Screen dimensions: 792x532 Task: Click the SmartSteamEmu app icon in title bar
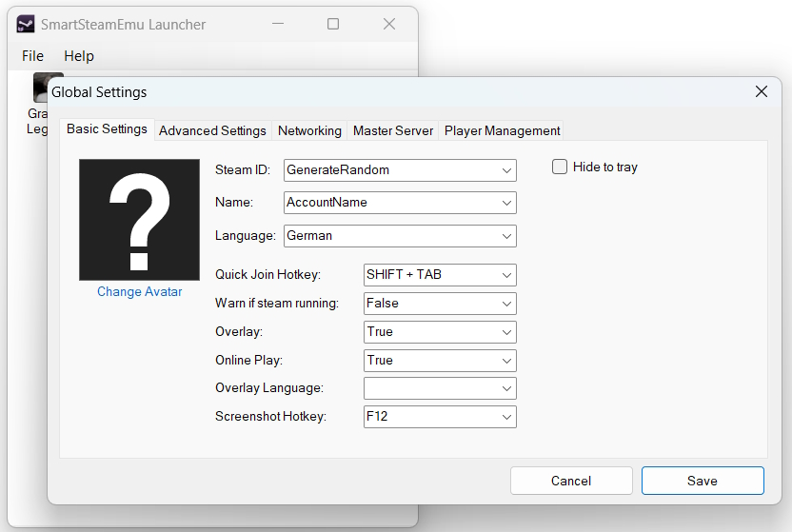click(x=26, y=25)
